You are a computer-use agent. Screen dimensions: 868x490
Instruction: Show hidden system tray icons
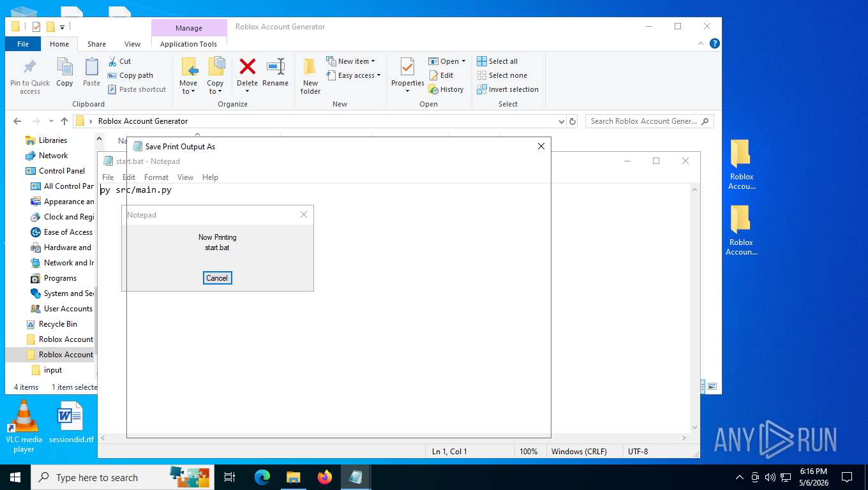coord(740,477)
